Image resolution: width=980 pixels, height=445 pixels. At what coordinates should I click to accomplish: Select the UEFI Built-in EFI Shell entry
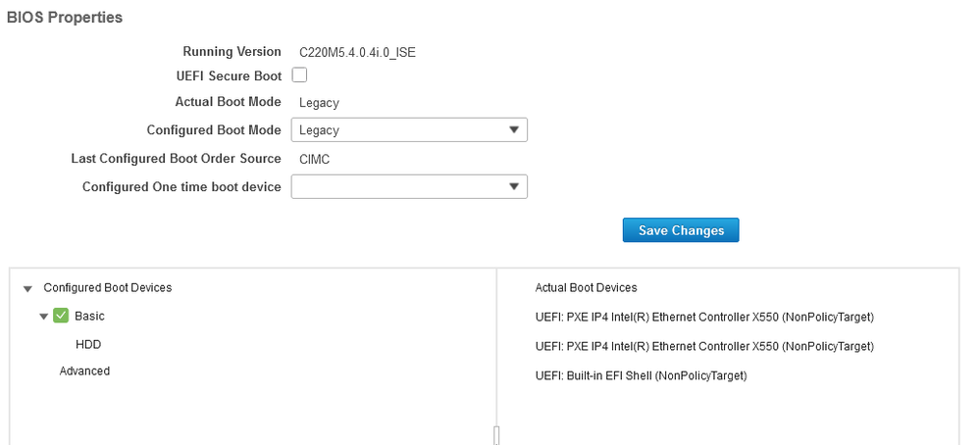(642, 375)
